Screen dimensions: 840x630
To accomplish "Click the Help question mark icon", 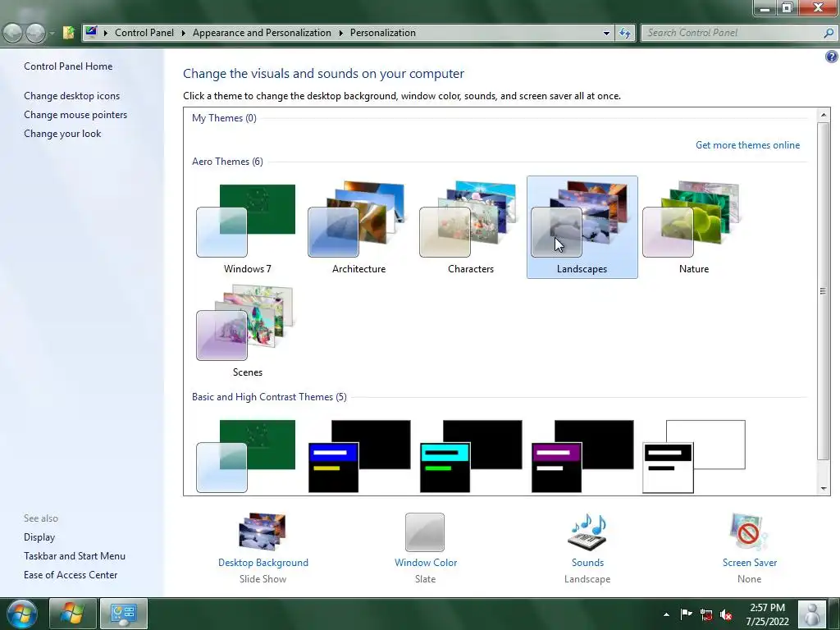I will click(832, 57).
